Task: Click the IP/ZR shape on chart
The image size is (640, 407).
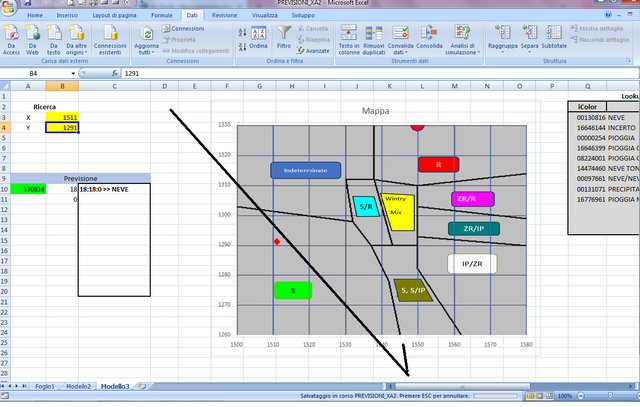Action: coord(472,264)
